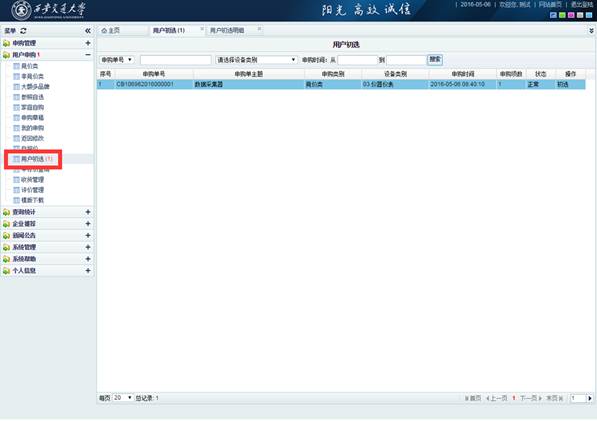The image size is (597, 421).
Task: Click 初选 action link in the table row
Action: pyautogui.click(x=562, y=84)
